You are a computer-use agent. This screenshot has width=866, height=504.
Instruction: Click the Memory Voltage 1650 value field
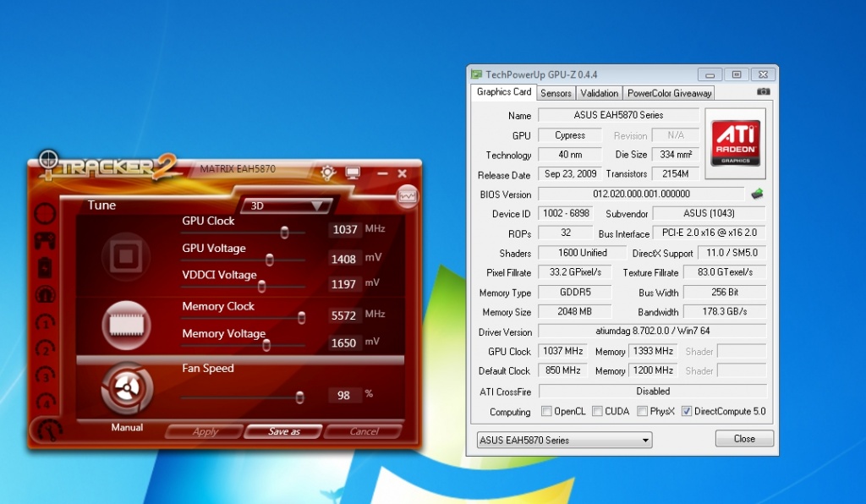[343, 342]
